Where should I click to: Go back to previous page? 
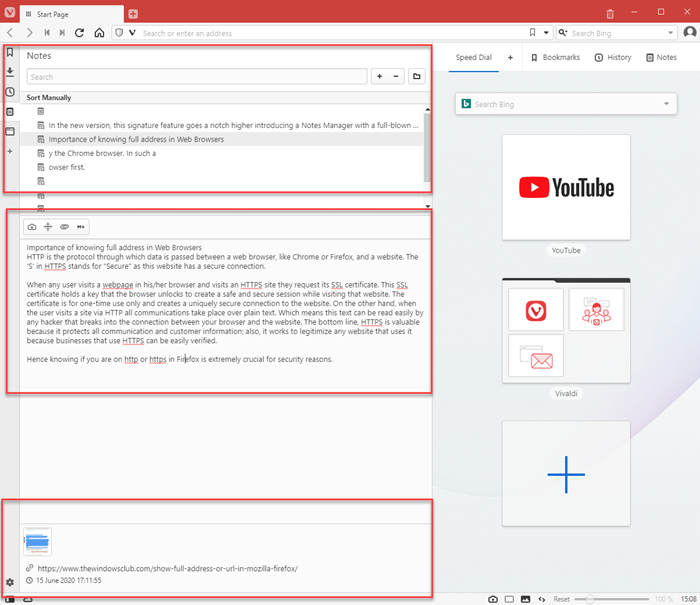(x=10, y=33)
